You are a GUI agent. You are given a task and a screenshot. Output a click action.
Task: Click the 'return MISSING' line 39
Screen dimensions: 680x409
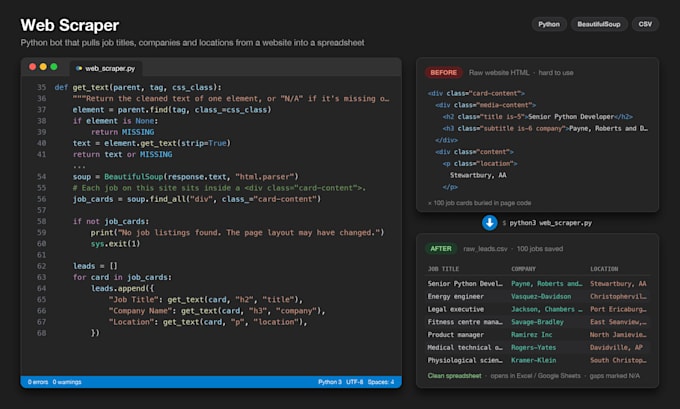(x=122, y=132)
